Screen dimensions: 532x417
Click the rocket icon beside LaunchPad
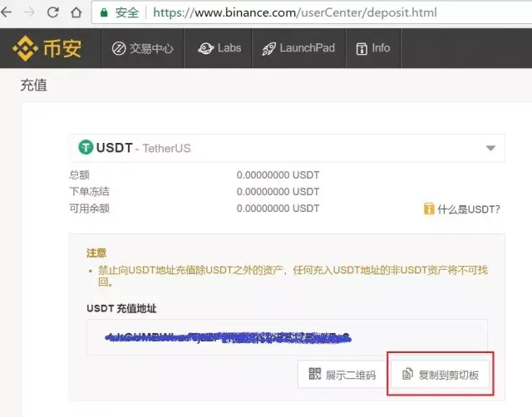click(268, 49)
